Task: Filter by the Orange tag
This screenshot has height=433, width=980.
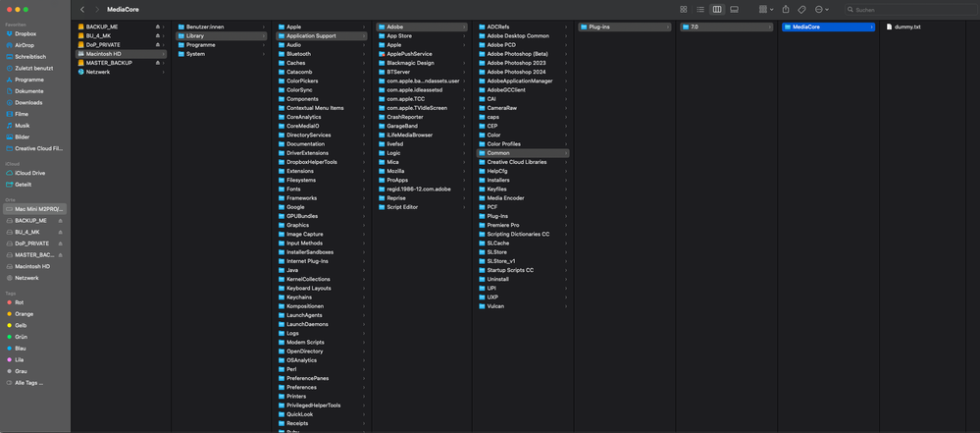Action: coord(25,313)
